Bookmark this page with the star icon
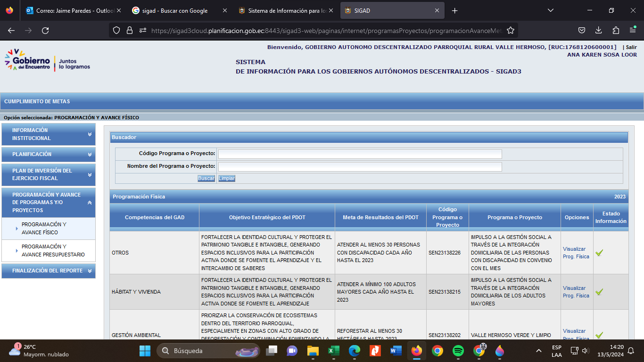 tap(510, 31)
